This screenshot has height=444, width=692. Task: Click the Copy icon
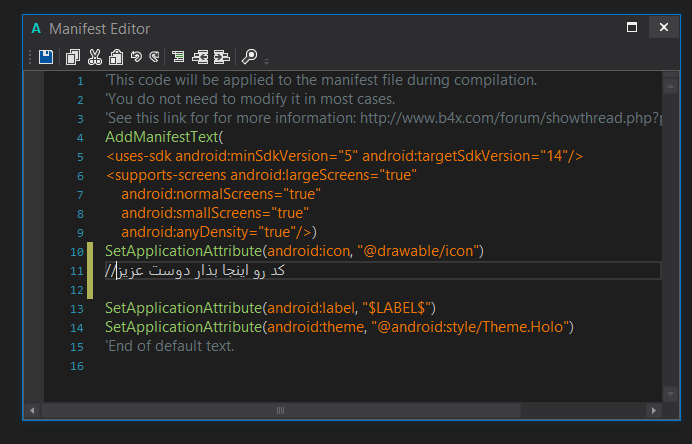(73, 57)
